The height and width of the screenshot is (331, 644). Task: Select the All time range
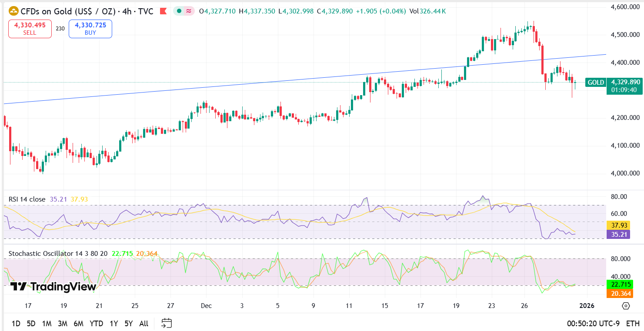[143, 323]
